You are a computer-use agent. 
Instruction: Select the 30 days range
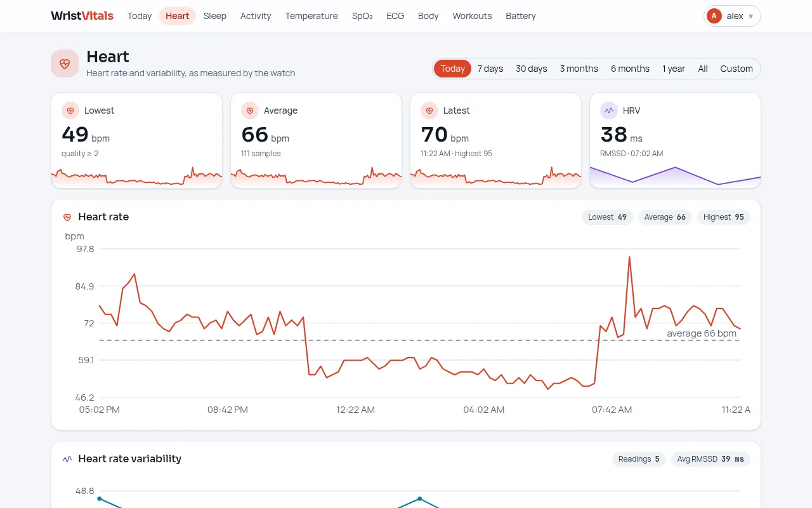click(x=532, y=69)
